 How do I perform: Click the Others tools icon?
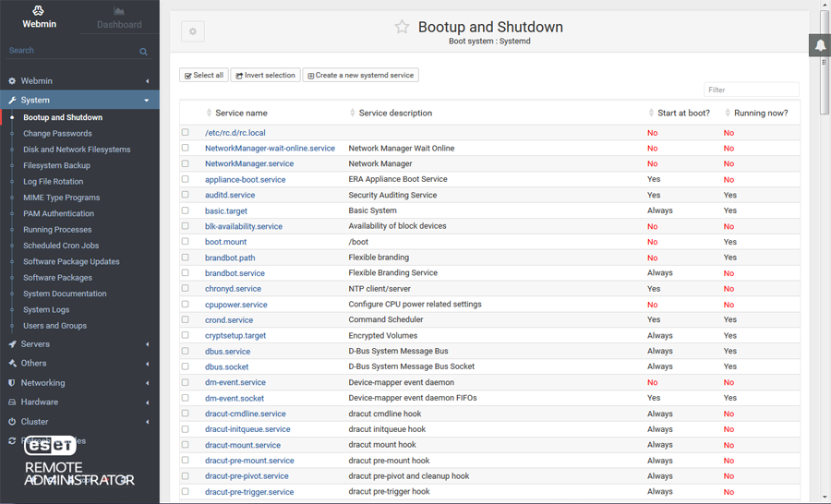[12, 363]
